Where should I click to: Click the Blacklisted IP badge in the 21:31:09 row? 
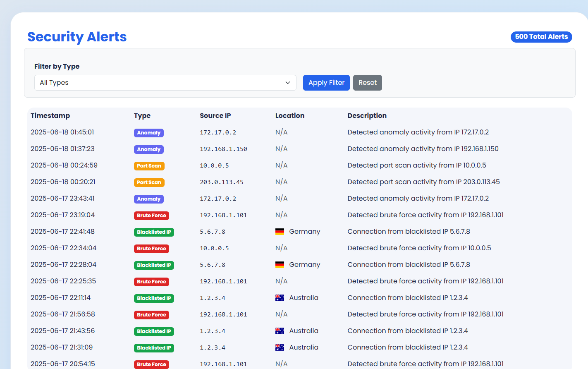154,348
